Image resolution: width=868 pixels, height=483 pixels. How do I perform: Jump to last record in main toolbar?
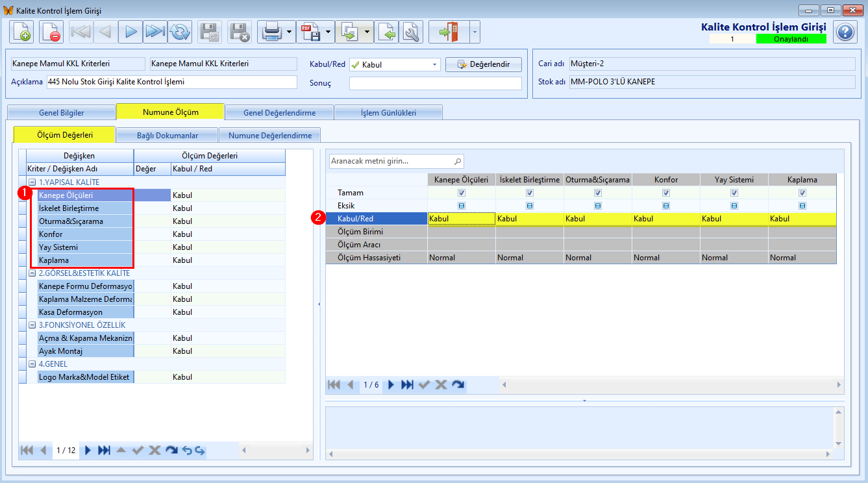155,31
